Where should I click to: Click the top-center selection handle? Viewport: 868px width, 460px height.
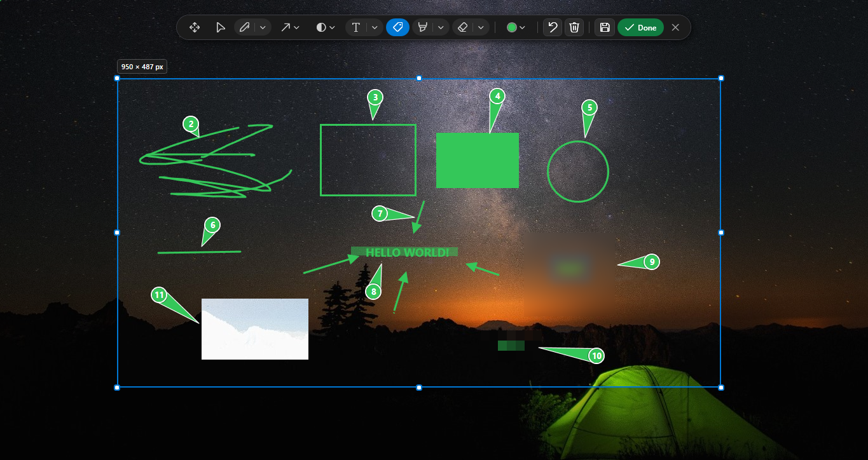[419, 78]
